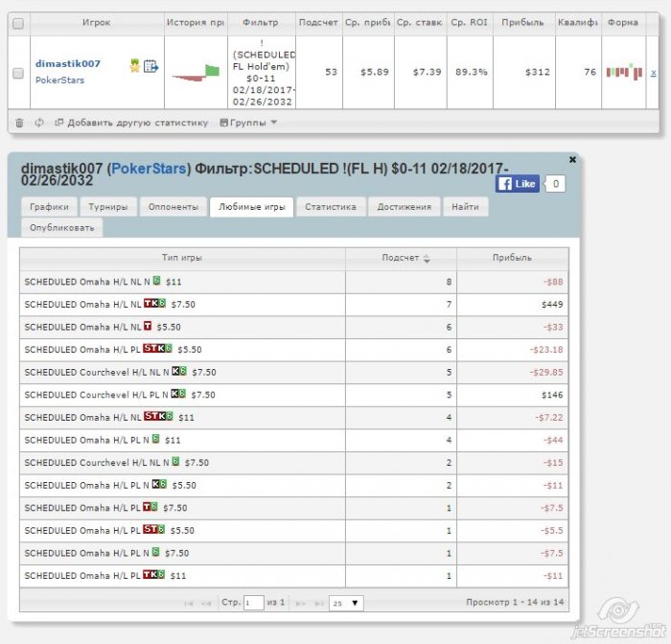Remove player row with x icon

[654, 73]
